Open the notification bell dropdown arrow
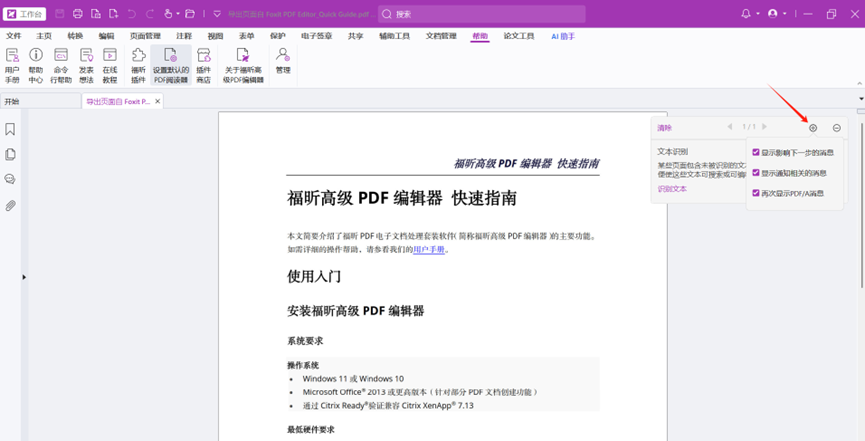This screenshot has height=441, width=865. pyautogui.click(x=757, y=14)
